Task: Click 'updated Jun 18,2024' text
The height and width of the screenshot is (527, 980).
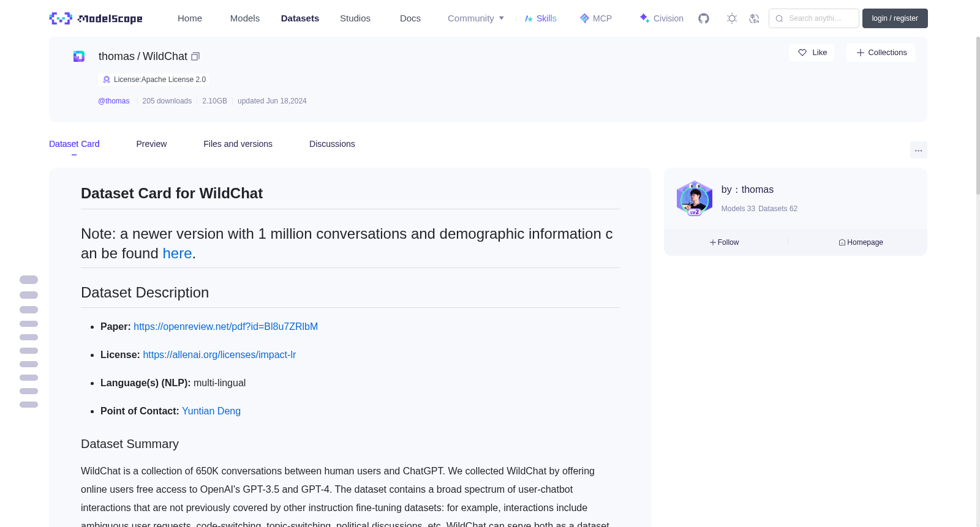Action: (x=272, y=101)
